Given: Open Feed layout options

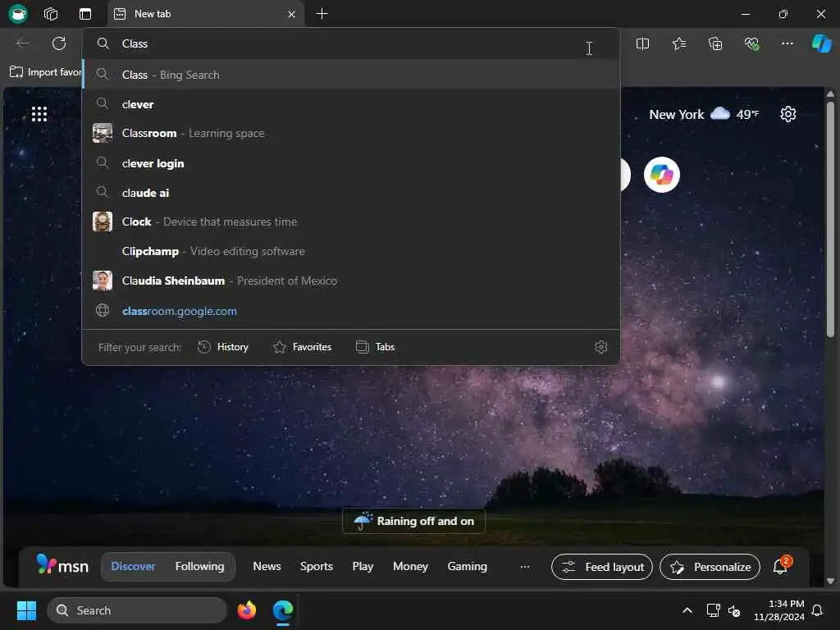Looking at the screenshot, I should (x=602, y=567).
